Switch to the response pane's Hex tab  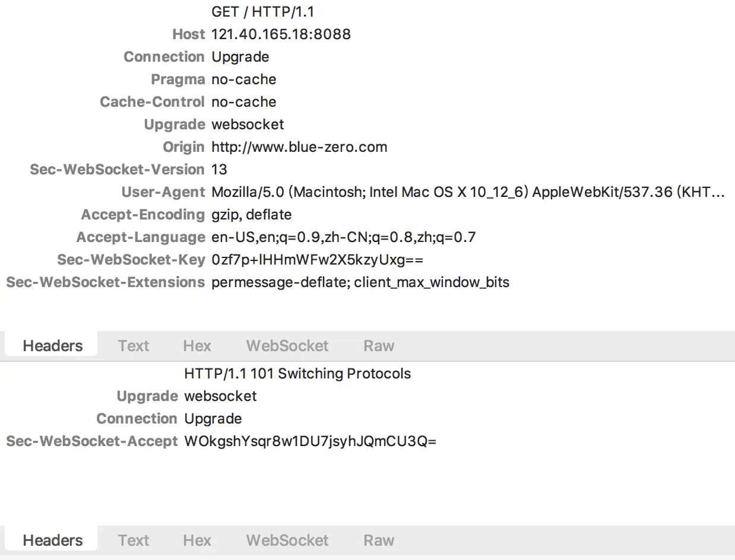point(197,540)
